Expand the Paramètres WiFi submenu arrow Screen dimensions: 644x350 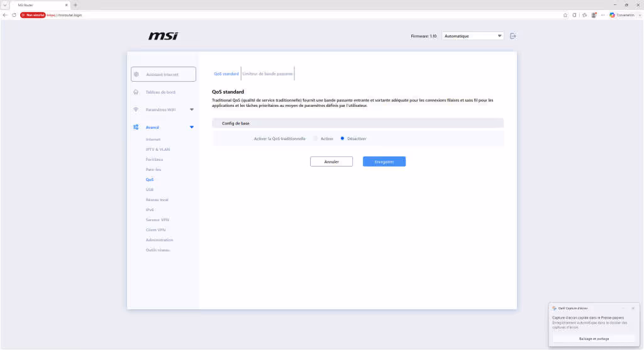pyautogui.click(x=191, y=109)
